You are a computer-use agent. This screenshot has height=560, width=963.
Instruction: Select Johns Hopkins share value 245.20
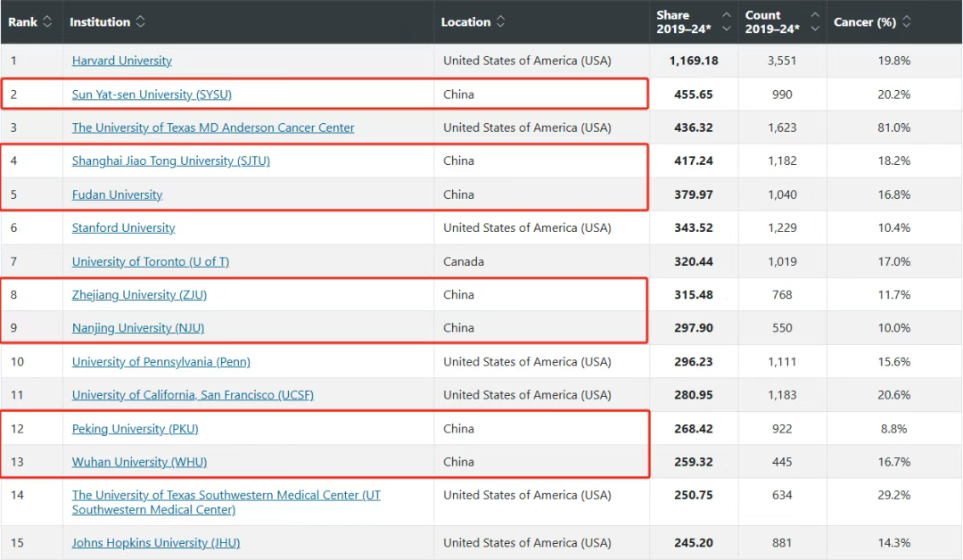pyautogui.click(x=694, y=543)
